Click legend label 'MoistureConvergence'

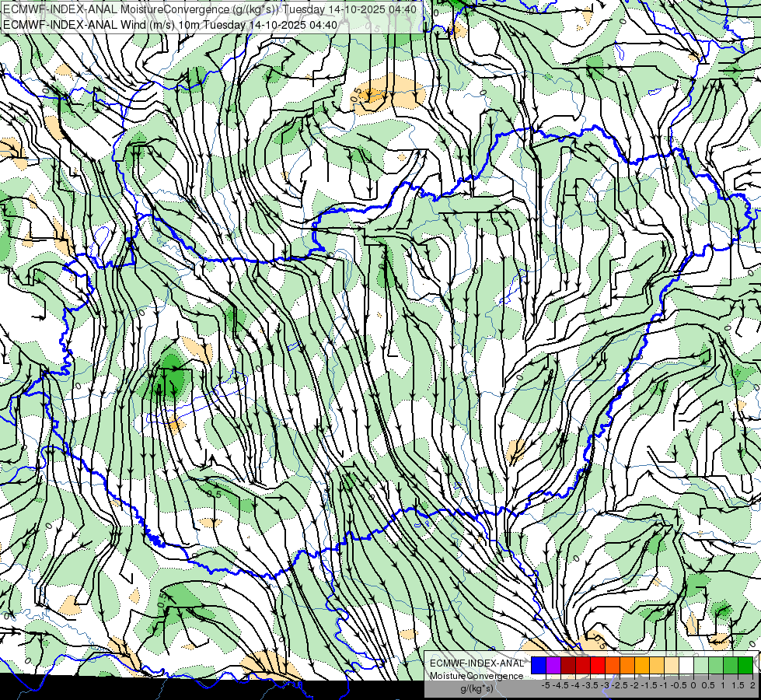476,676
